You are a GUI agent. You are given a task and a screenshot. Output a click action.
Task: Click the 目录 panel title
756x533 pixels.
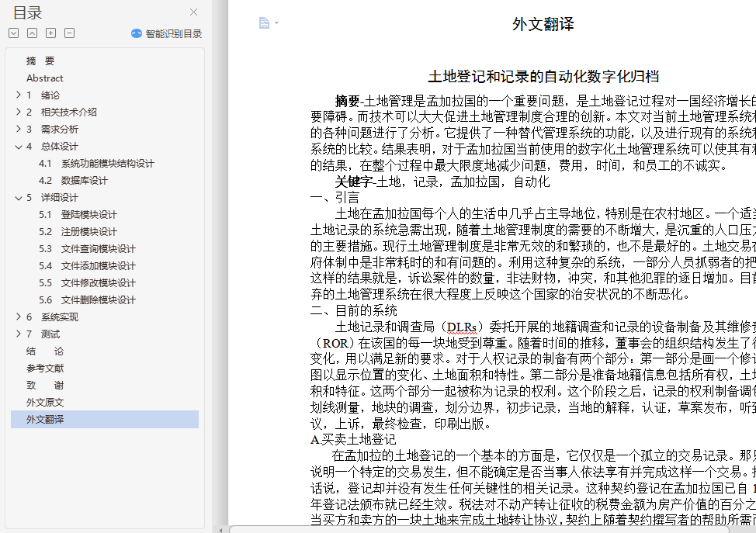coord(27,13)
